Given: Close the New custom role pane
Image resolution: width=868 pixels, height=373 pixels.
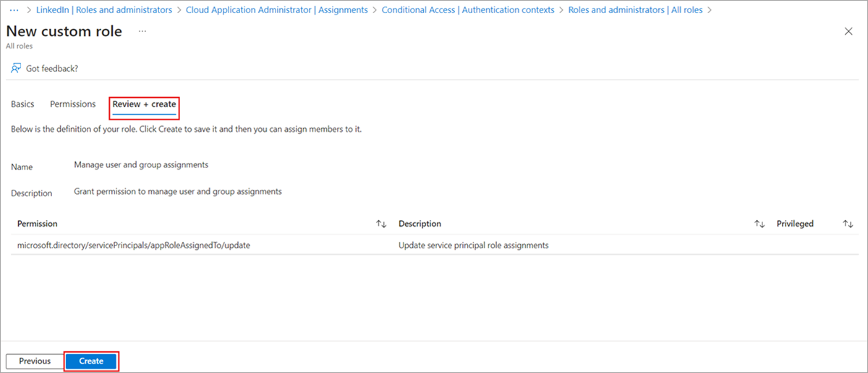Looking at the screenshot, I should pos(848,31).
